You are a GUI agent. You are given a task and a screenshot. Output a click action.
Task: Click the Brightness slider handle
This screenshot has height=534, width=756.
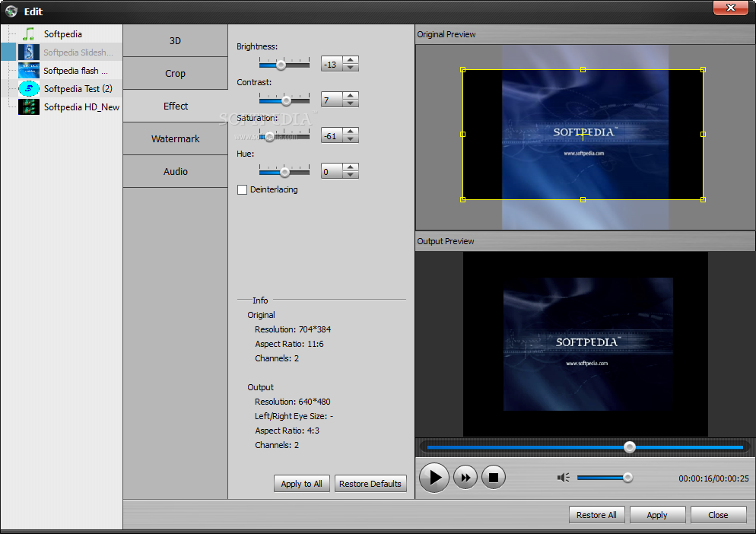point(281,65)
